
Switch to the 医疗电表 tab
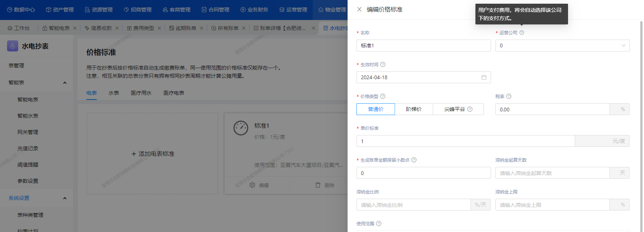[x=174, y=93]
